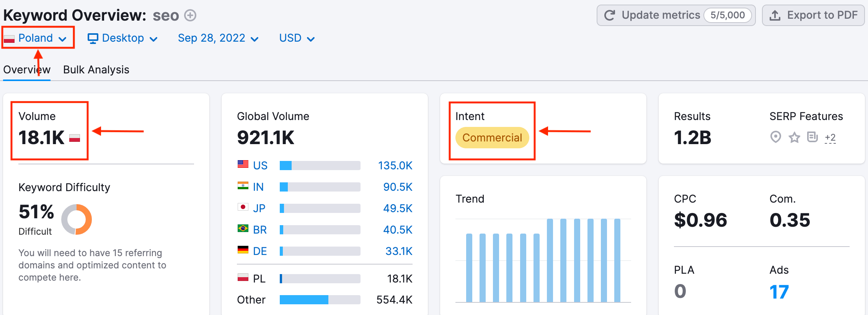Click the 1.2B results figure
Viewport: 868px width, 315px height.
pos(692,138)
